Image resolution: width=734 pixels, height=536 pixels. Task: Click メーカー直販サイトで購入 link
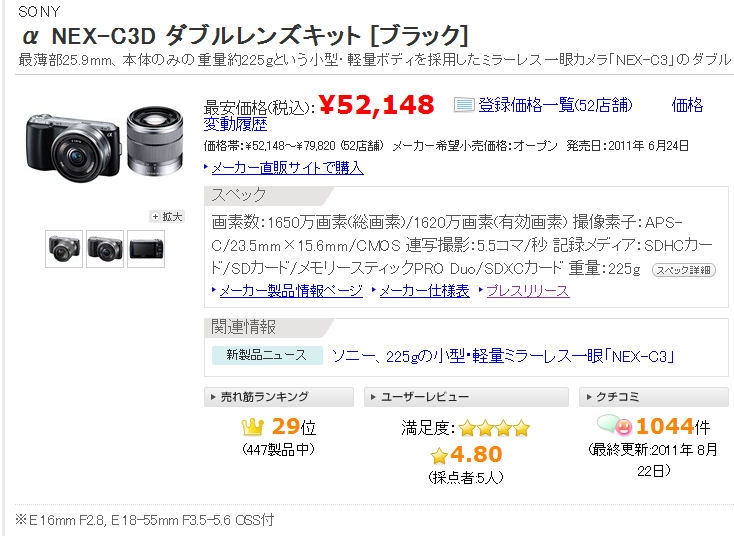click(x=287, y=168)
